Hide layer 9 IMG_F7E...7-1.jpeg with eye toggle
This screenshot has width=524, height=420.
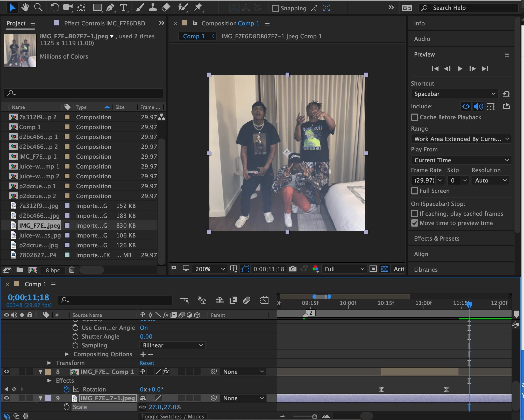(6, 398)
